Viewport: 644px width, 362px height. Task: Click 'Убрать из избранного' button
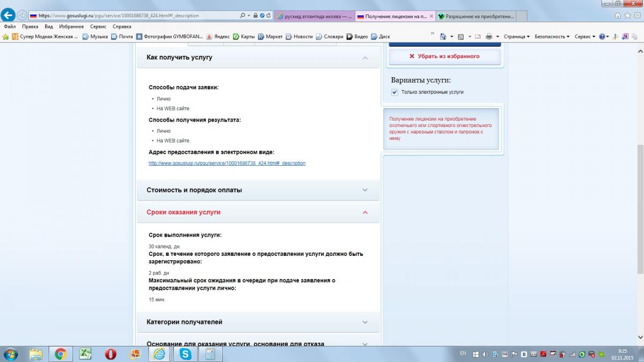(444, 56)
